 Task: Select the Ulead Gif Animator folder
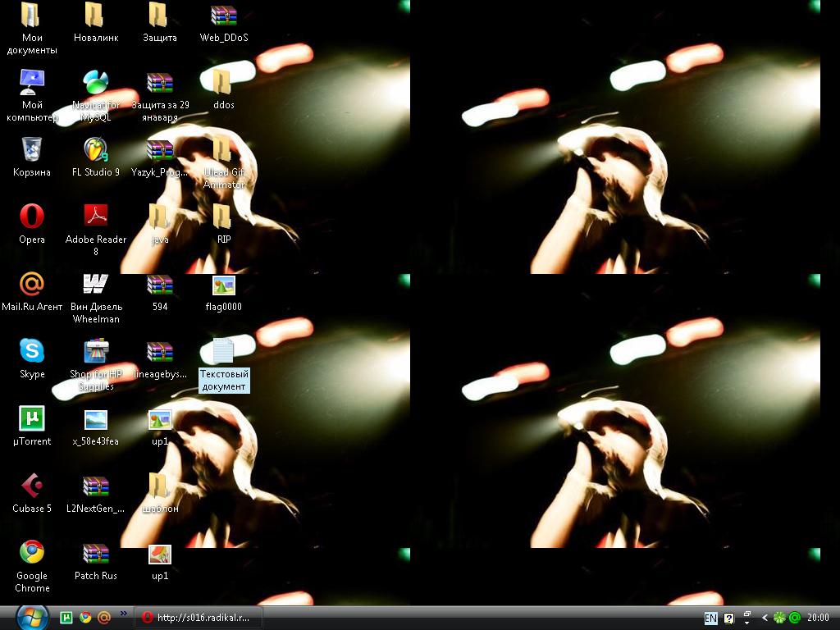tap(221, 149)
